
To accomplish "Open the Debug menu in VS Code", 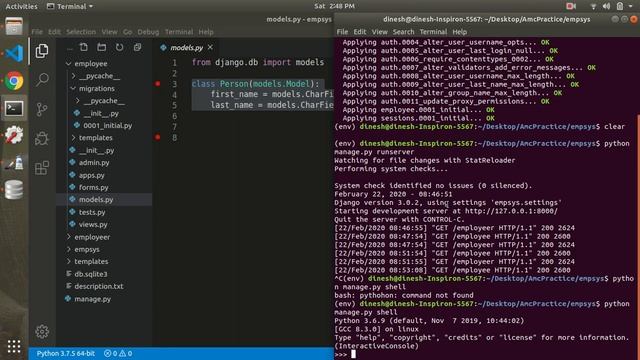I will 148,32.
